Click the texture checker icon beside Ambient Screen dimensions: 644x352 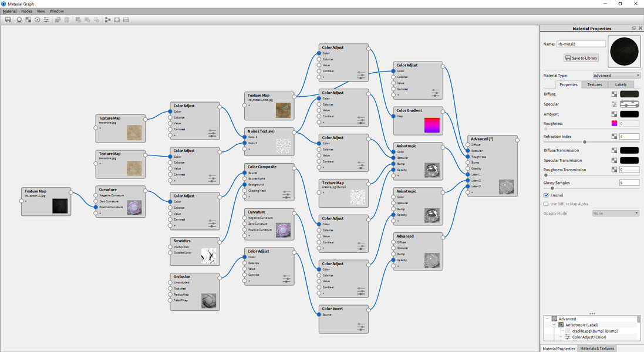click(x=614, y=114)
